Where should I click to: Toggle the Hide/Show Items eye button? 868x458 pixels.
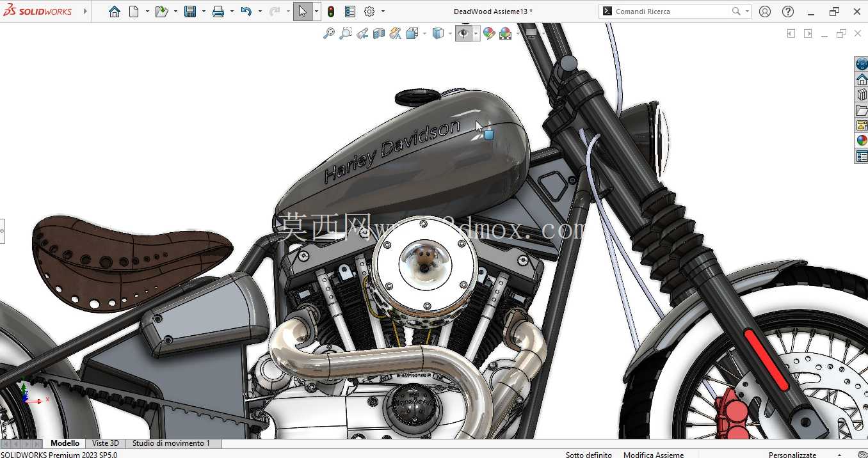tap(464, 33)
